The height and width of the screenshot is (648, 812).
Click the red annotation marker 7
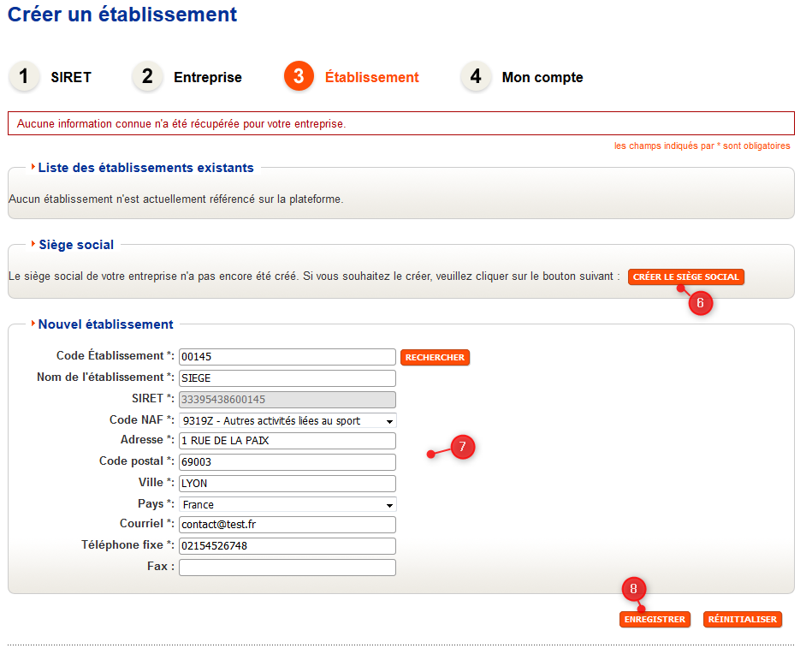[462, 447]
